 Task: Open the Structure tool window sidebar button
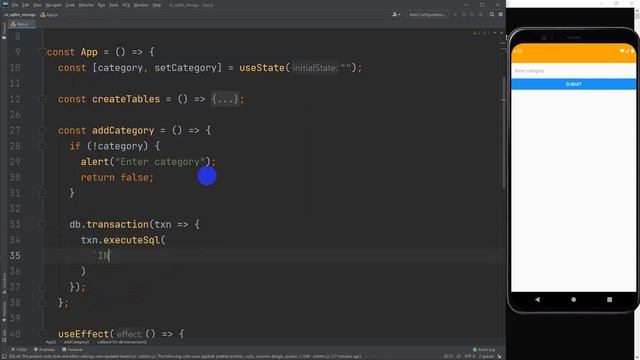(x=4, y=283)
